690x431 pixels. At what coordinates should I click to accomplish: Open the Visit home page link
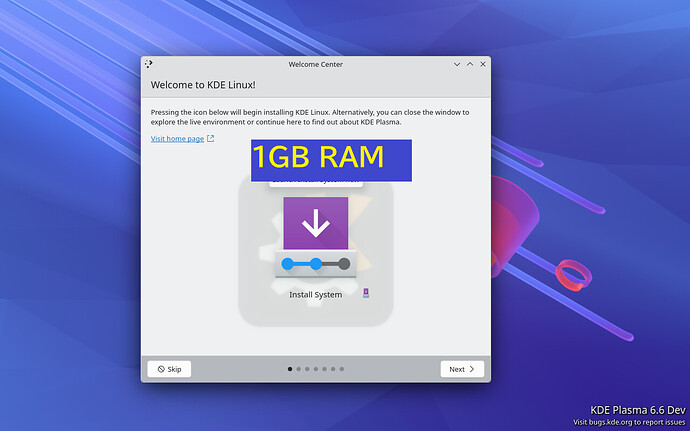point(177,139)
